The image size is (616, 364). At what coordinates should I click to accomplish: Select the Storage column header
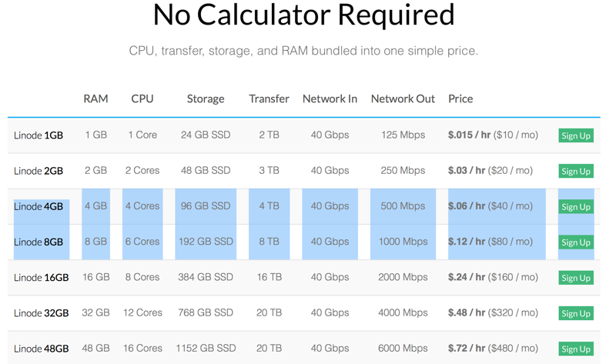click(206, 99)
